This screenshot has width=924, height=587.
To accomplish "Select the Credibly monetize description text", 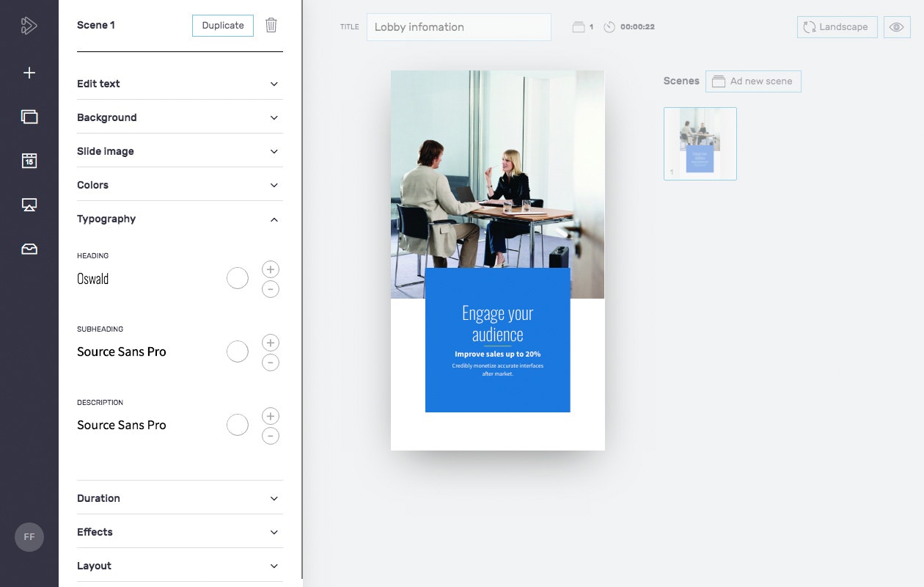I will click(x=498, y=370).
